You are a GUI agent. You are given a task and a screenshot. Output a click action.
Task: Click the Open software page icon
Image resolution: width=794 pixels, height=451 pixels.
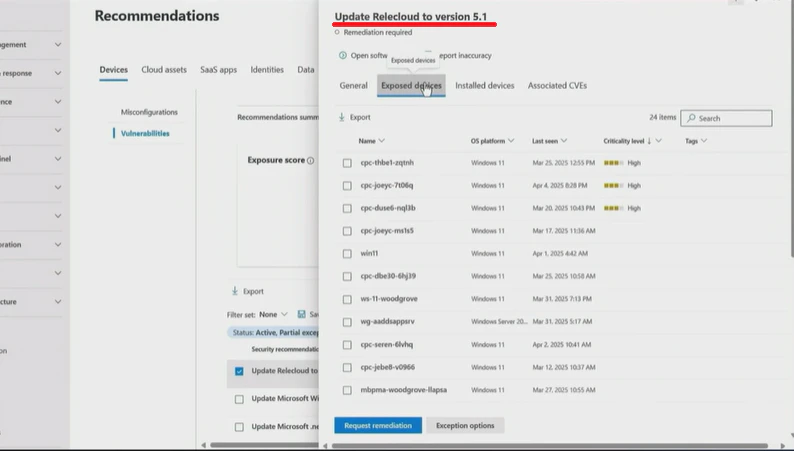pos(343,56)
